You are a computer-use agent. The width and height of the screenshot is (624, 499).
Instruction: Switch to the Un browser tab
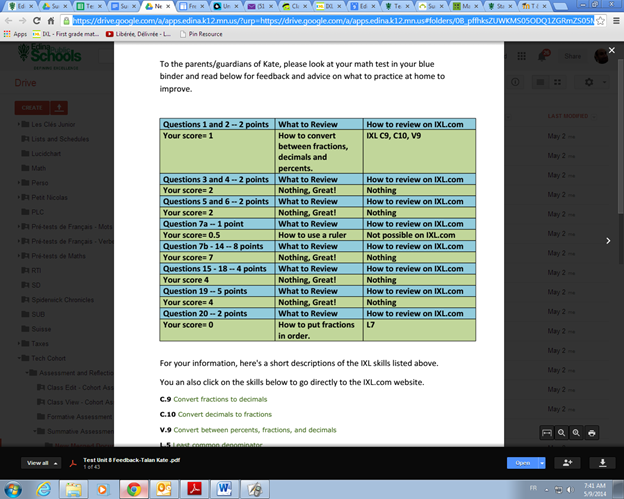(226, 6)
